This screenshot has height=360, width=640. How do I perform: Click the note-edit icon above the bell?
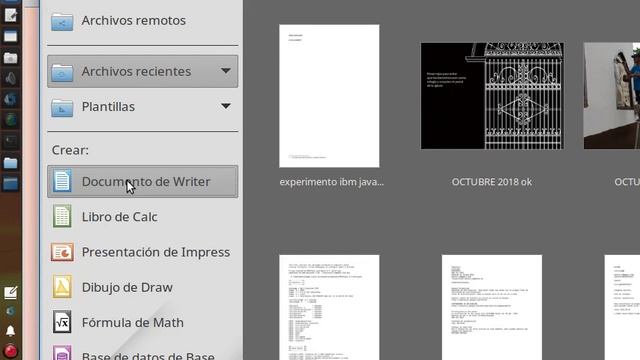point(11,293)
